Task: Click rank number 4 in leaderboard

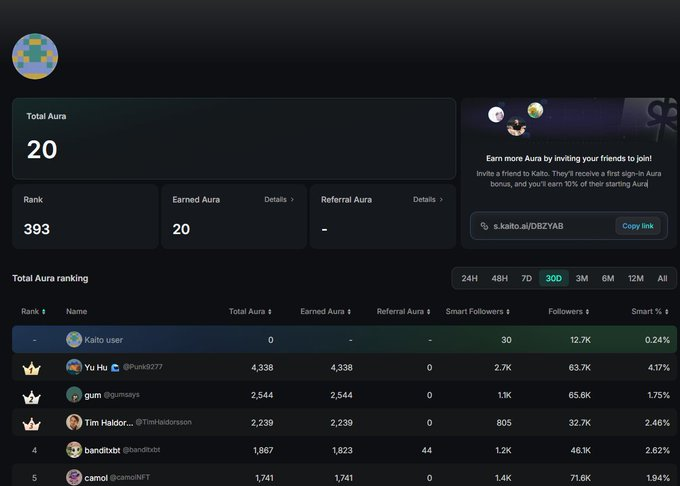Action: [x=34, y=450]
